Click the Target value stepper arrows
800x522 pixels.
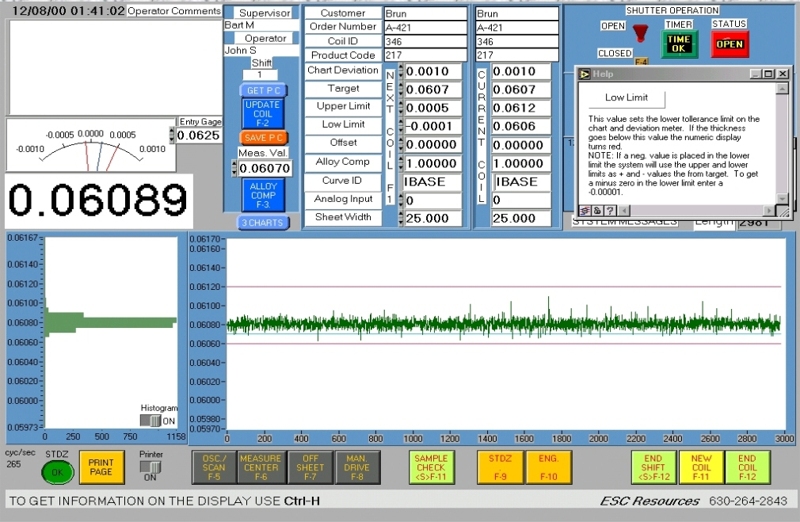401,89
